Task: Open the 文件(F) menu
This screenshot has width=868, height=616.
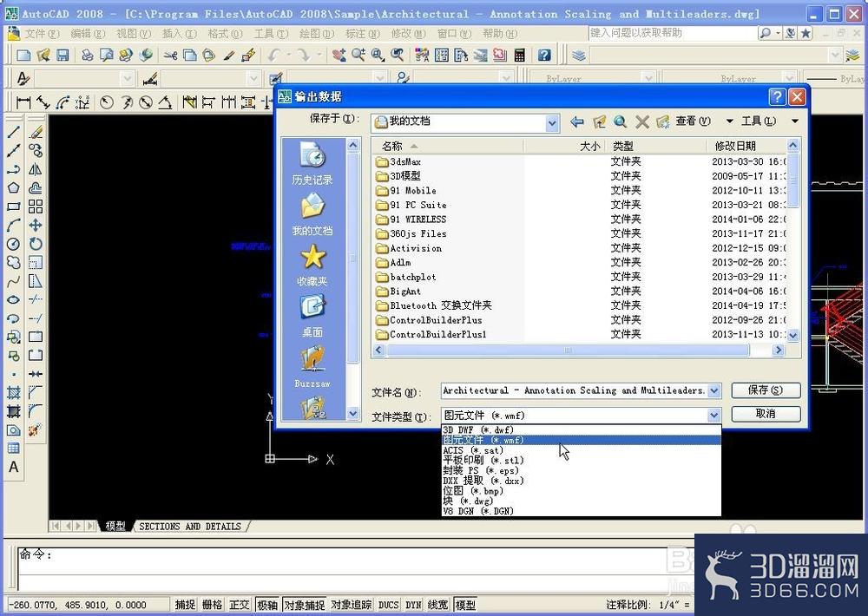Action: pyautogui.click(x=42, y=34)
